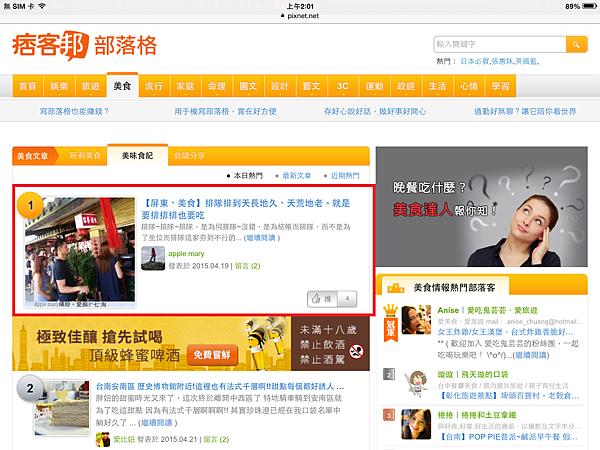600x450 pixels.
Task: Click the apple mary author name
Action: click(x=186, y=254)
